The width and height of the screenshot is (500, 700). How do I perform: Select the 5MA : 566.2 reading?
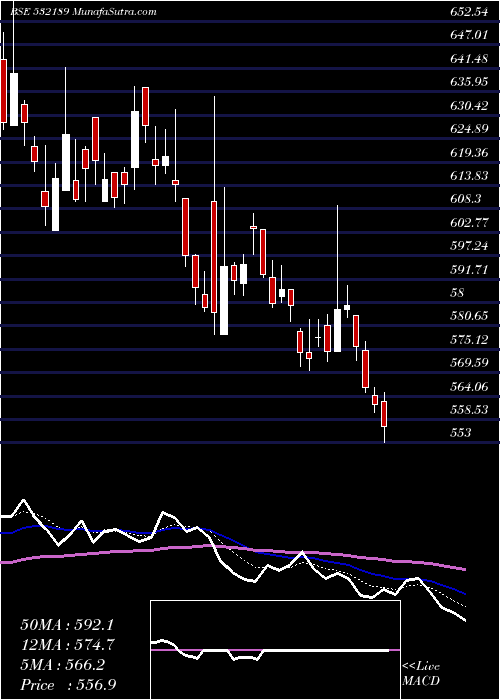click(x=63, y=665)
